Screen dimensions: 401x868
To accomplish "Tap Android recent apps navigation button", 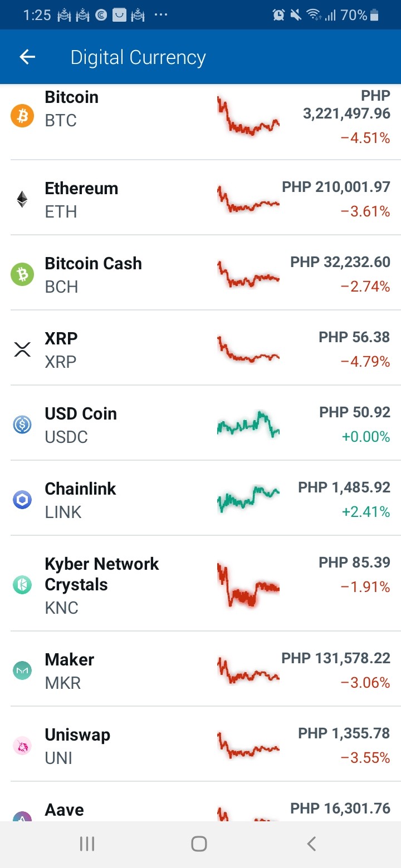I will point(87,844).
